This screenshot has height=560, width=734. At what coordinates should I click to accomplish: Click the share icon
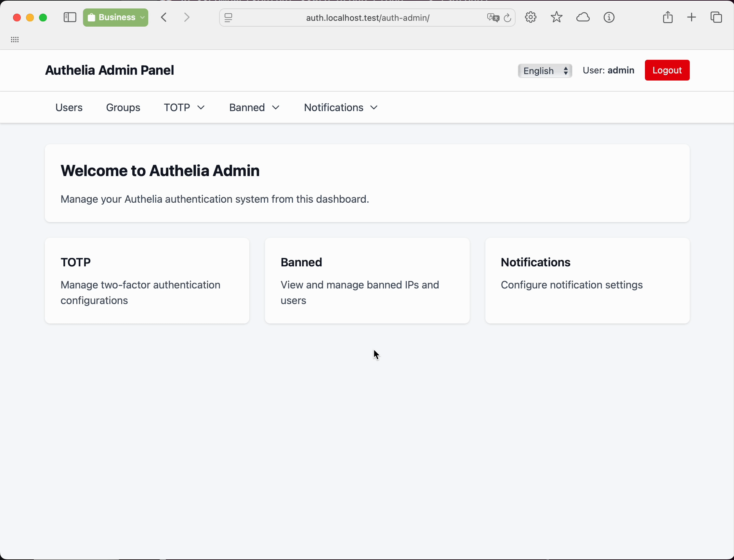[x=668, y=17]
